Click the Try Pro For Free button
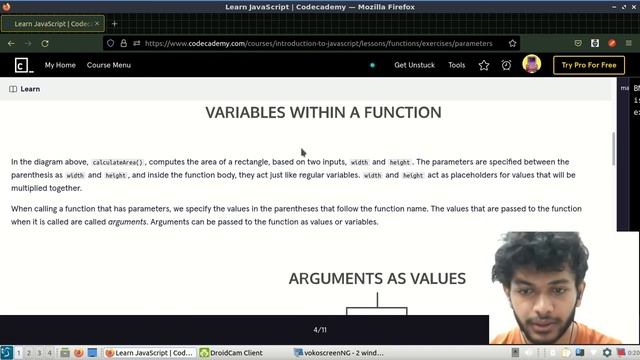The width and height of the screenshot is (640, 360). pyautogui.click(x=589, y=65)
